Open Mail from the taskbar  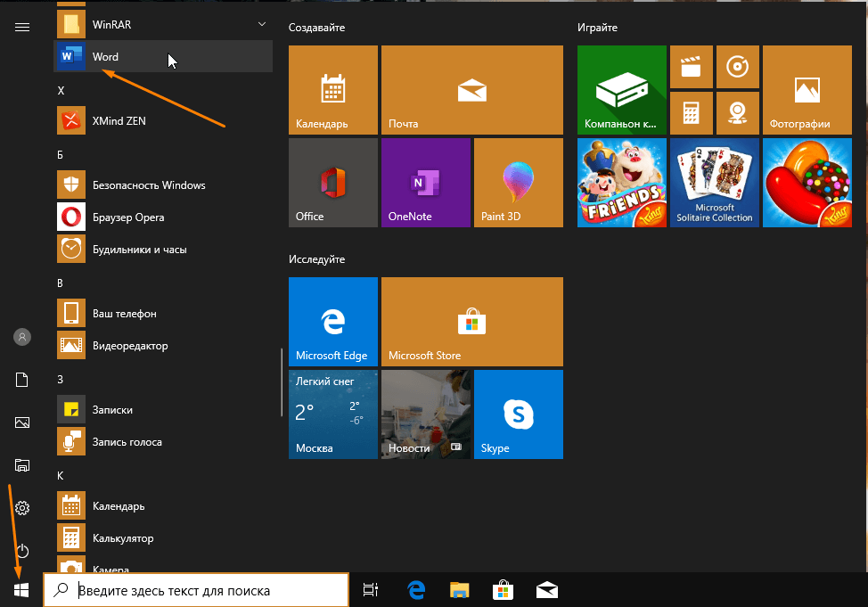click(x=547, y=590)
